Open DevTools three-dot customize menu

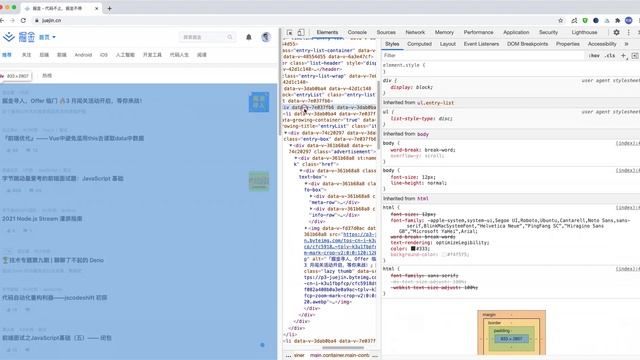pyautogui.click(x=629, y=32)
